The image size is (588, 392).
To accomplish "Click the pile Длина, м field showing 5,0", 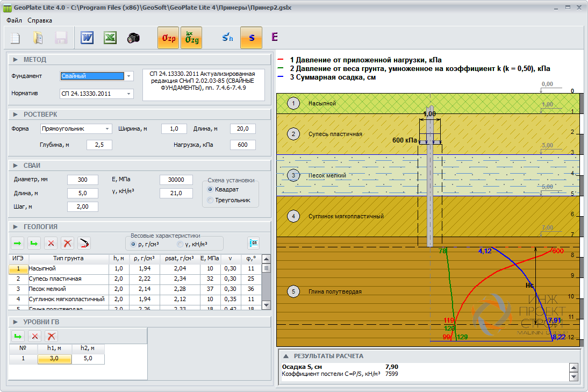I will coord(82,193).
